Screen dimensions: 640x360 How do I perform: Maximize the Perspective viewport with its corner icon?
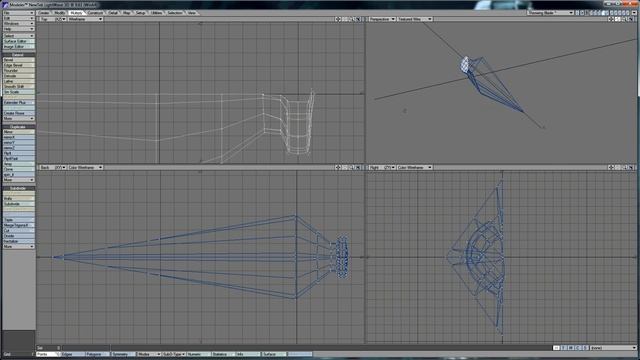[632, 19]
